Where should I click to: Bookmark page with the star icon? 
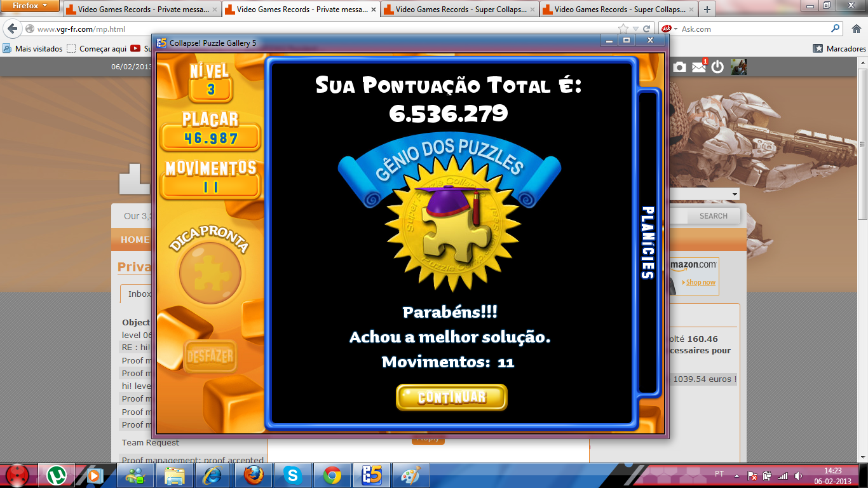pos(623,29)
